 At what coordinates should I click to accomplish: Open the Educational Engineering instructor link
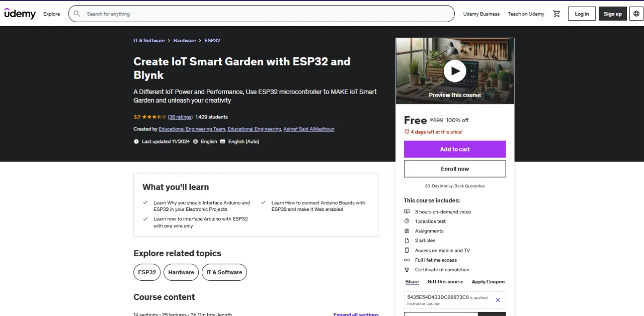(254, 129)
